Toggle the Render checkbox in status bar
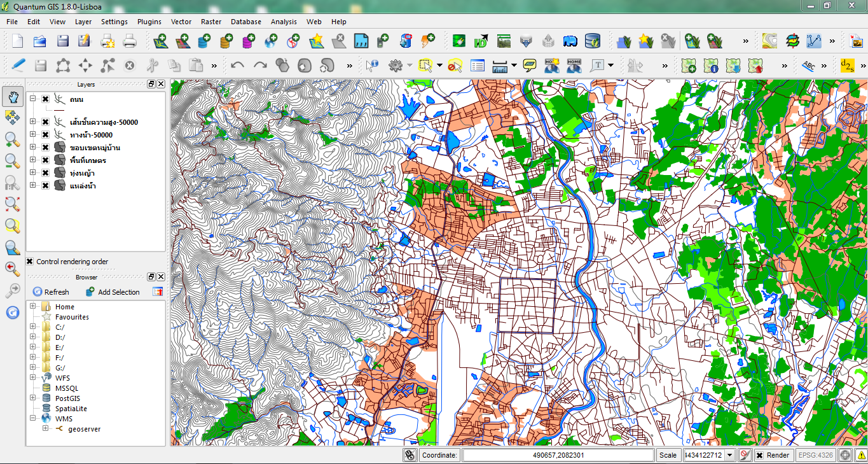The image size is (868, 464). point(759,455)
